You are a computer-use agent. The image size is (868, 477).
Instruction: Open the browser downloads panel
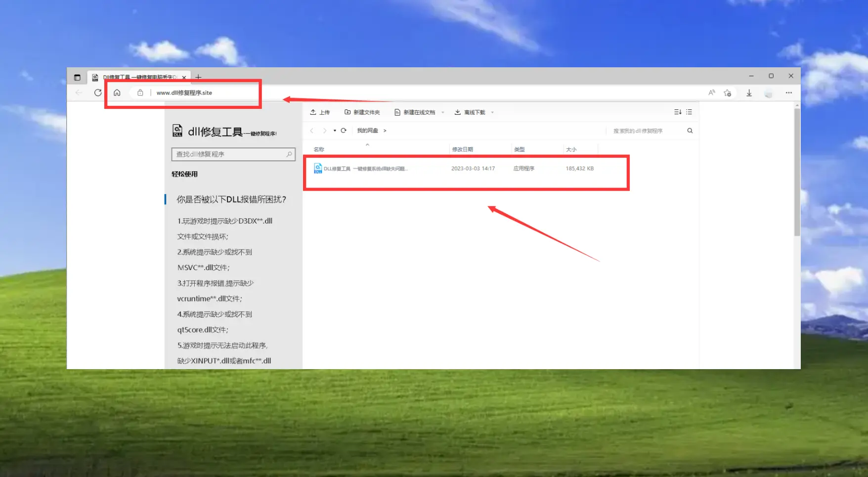pos(749,93)
